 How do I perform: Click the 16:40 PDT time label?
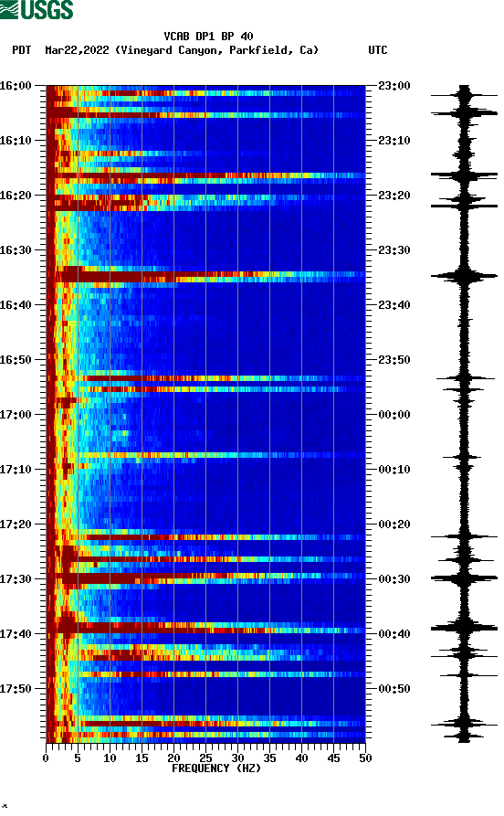(16, 305)
